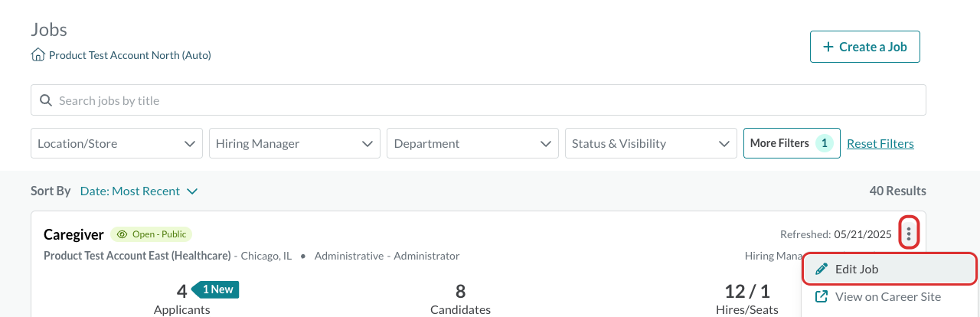Screen dimensions: 980x317
Task: Focus the Search jobs by title field
Action: (x=479, y=100)
